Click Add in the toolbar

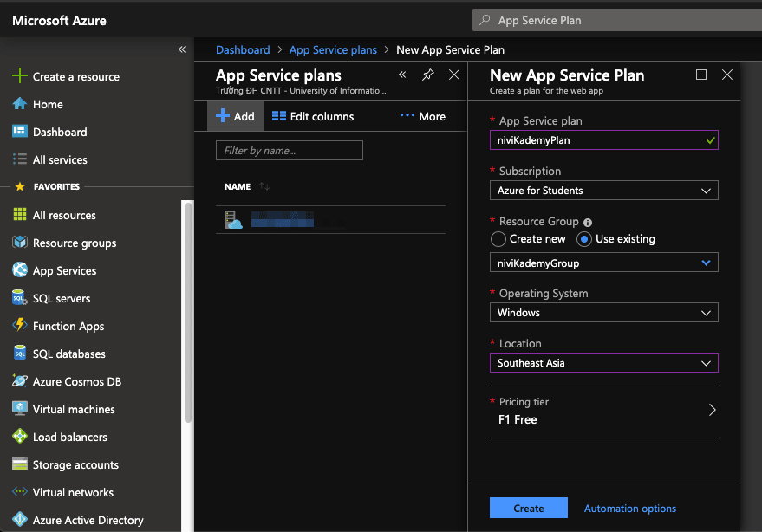[235, 115]
